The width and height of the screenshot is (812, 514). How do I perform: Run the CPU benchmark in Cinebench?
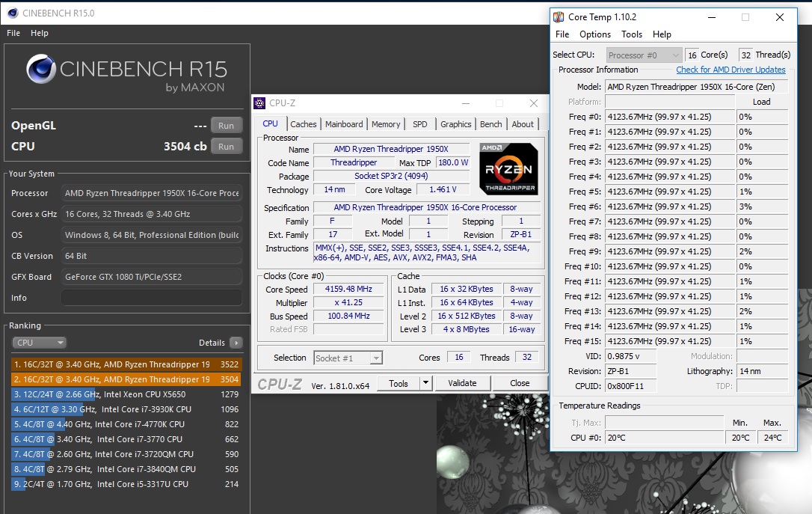(x=227, y=147)
